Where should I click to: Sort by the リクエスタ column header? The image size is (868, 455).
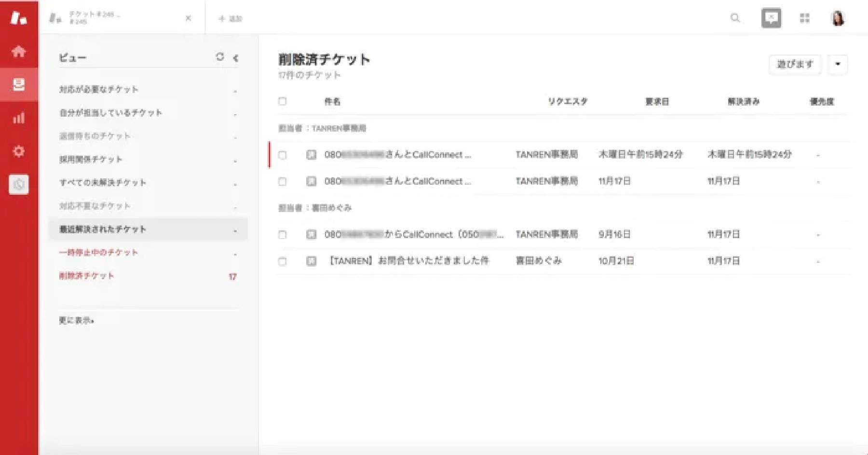568,102
